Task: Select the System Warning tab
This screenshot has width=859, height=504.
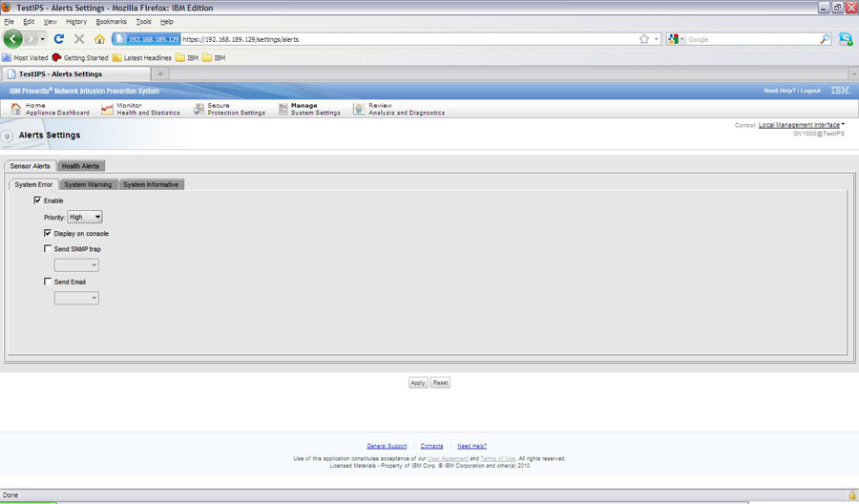Action: [88, 184]
